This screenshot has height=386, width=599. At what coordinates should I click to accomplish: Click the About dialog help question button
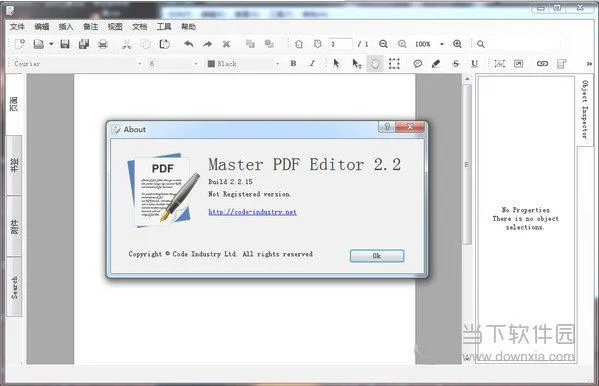pos(387,127)
